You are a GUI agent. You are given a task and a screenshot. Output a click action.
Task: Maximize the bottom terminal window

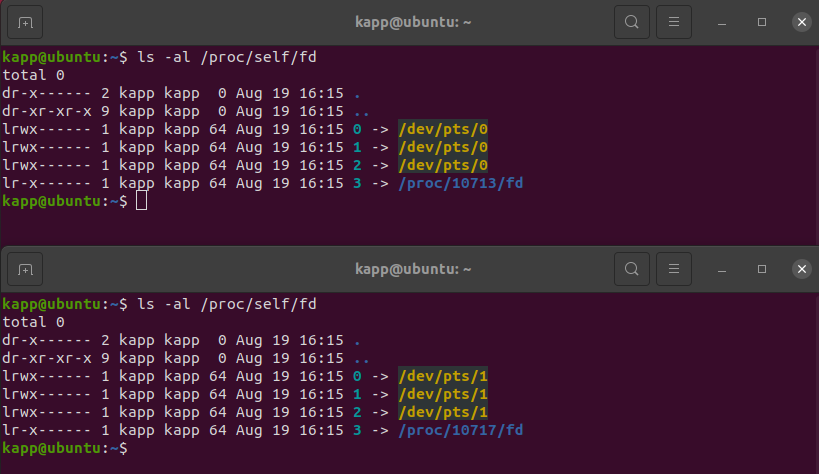pyautogui.click(x=762, y=269)
